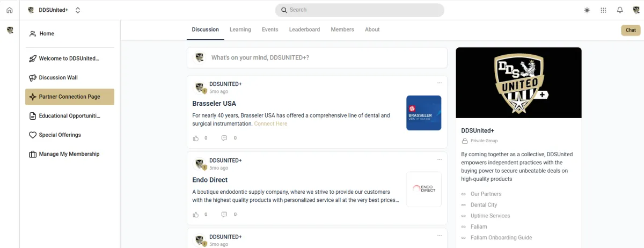The image size is (644, 248).
Task: Click the DDSUnited logo beside community name in header
Action: tap(31, 10)
